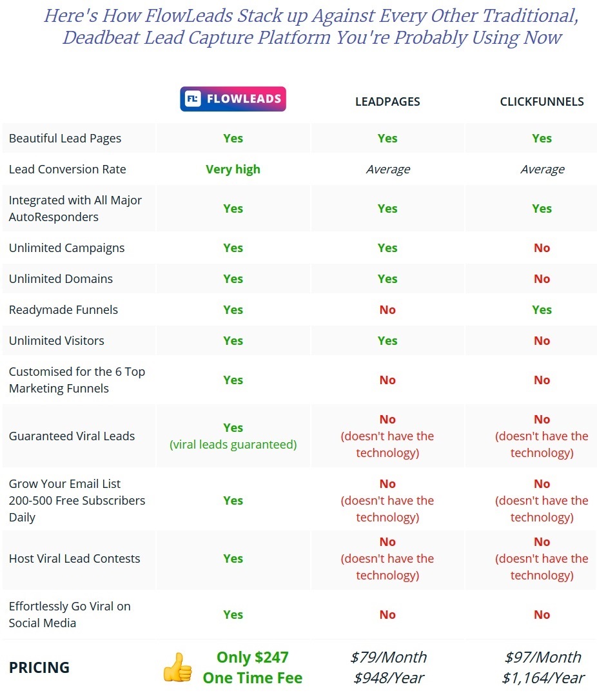
Task: Click the page headline about FlowLeads
Action: tap(311, 27)
